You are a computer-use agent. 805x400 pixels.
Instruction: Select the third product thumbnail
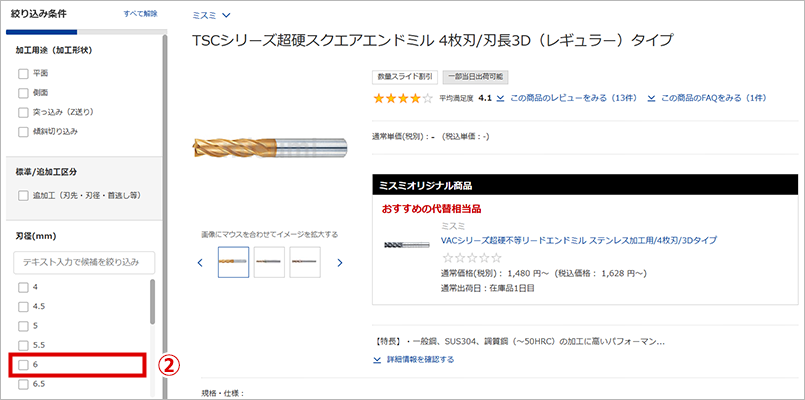point(305,262)
